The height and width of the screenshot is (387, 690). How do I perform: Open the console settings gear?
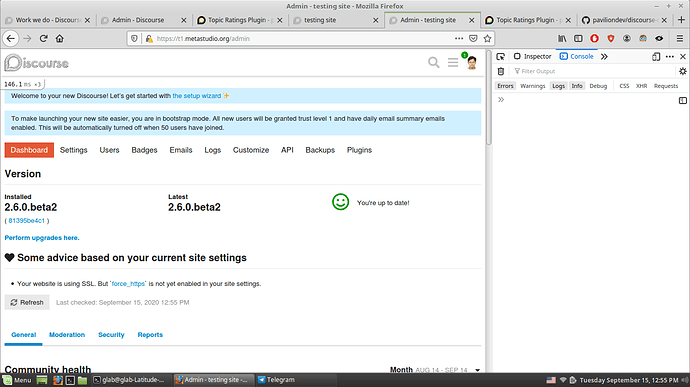tap(683, 71)
